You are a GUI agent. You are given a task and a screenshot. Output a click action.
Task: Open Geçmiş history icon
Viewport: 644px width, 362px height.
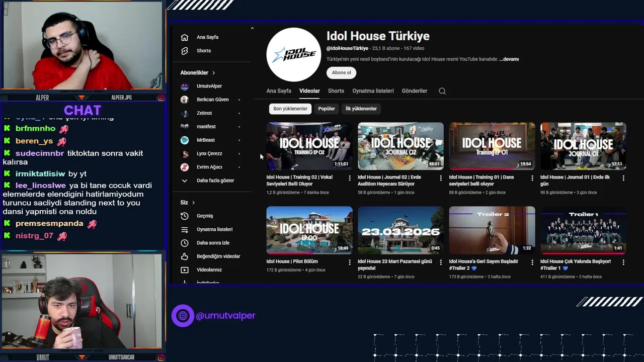click(x=185, y=216)
